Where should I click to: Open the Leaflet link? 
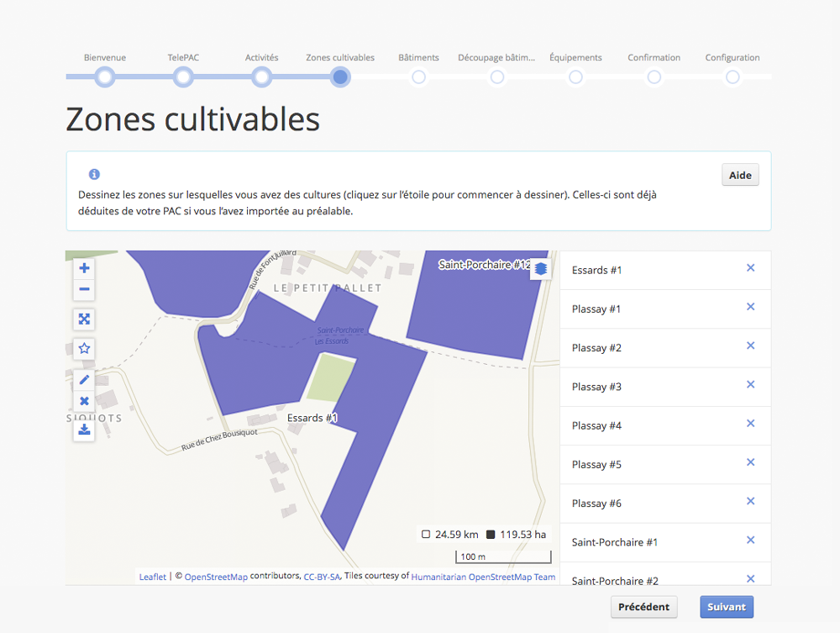click(x=153, y=577)
